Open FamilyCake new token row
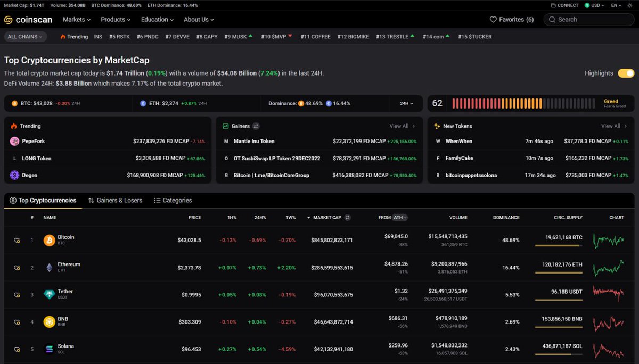Screen dimensions: 639x364 coord(531,158)
